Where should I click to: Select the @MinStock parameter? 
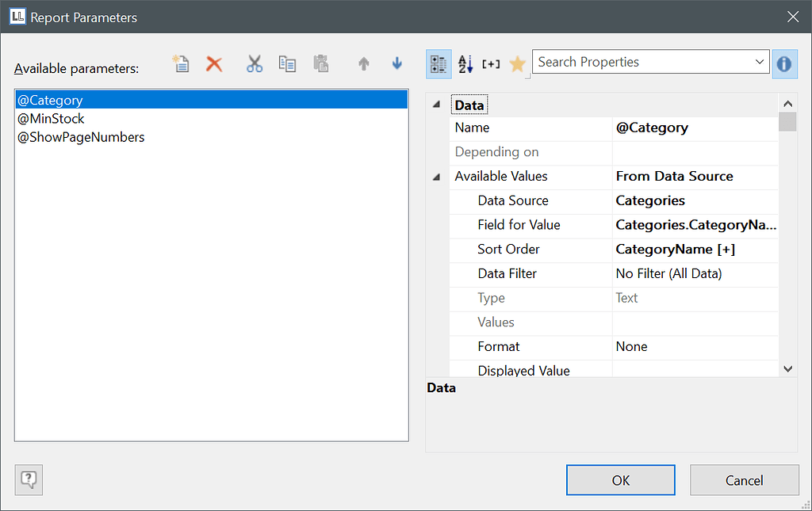point(51,118)
